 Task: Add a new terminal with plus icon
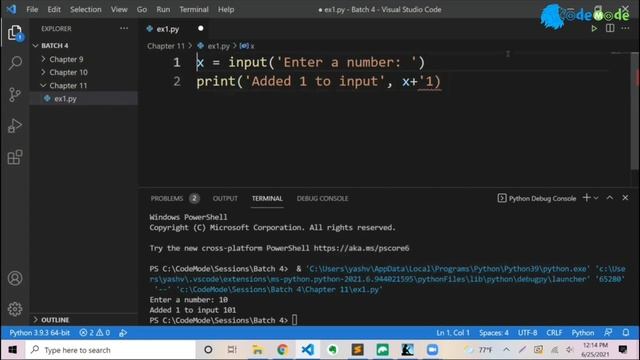(x=587, y=198)
